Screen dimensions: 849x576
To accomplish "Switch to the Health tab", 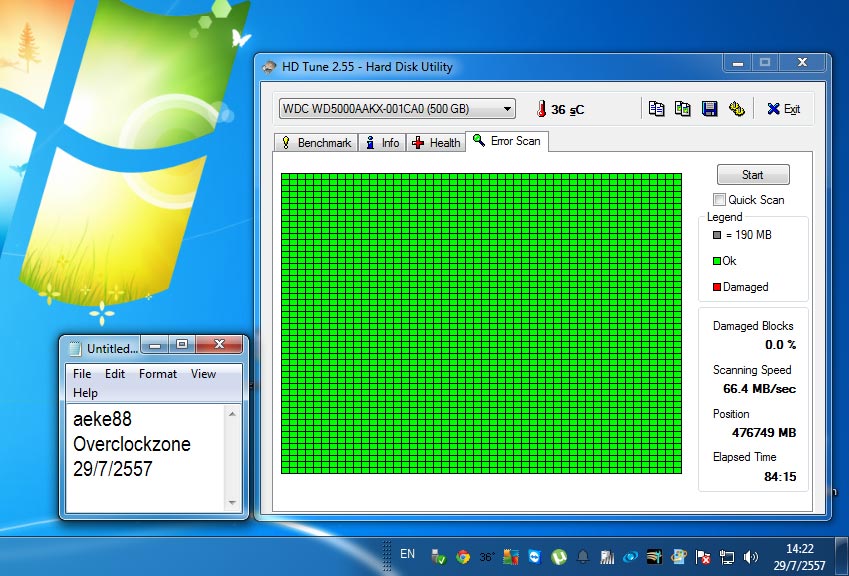I will pyautogui.click(x=436, y=143).
